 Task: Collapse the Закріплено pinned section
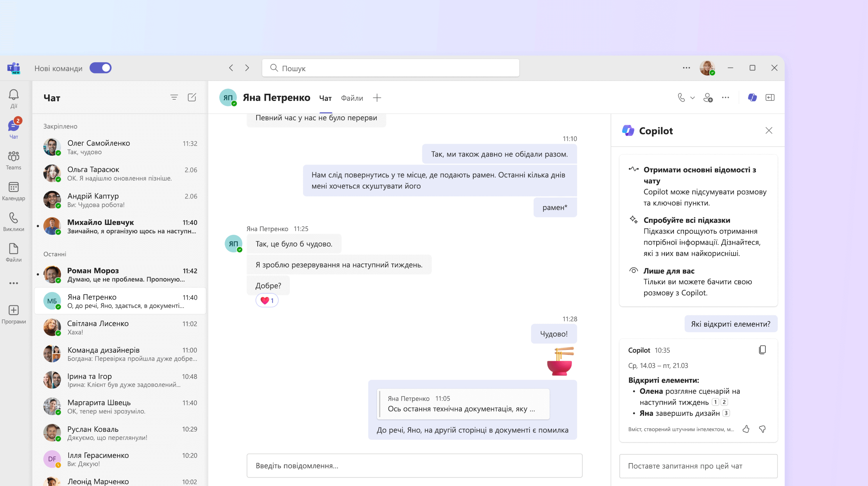[x=60, y=126]
